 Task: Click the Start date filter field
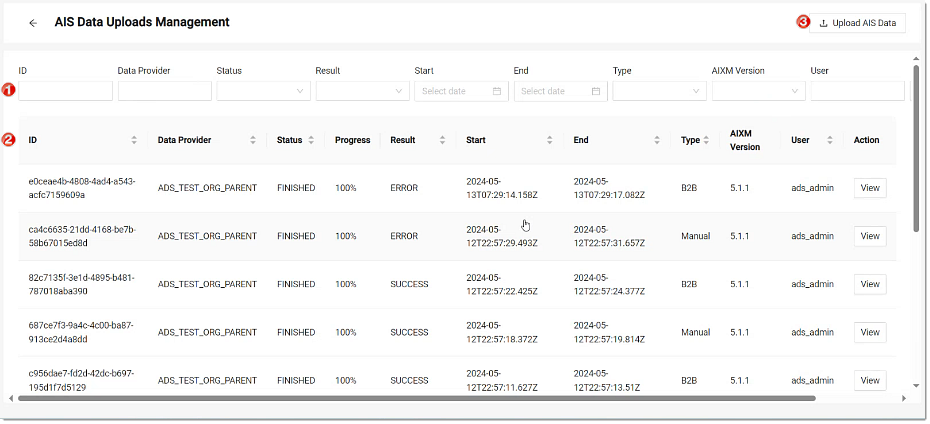coord(461,91)
